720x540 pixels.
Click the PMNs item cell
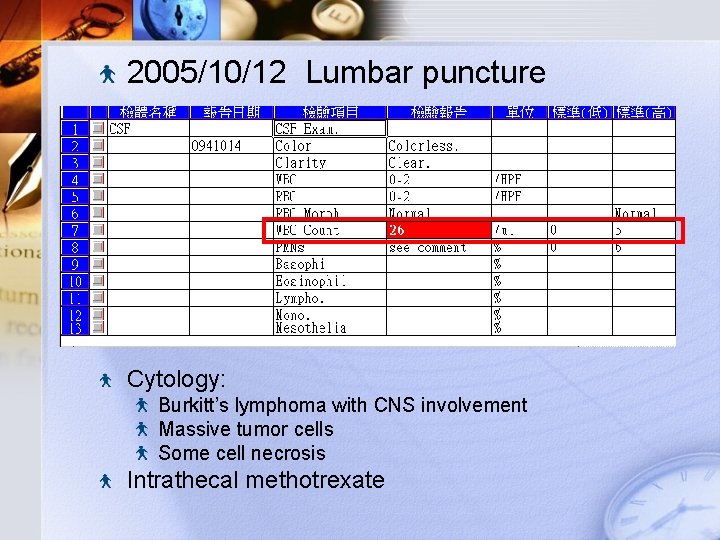(330, 248)
